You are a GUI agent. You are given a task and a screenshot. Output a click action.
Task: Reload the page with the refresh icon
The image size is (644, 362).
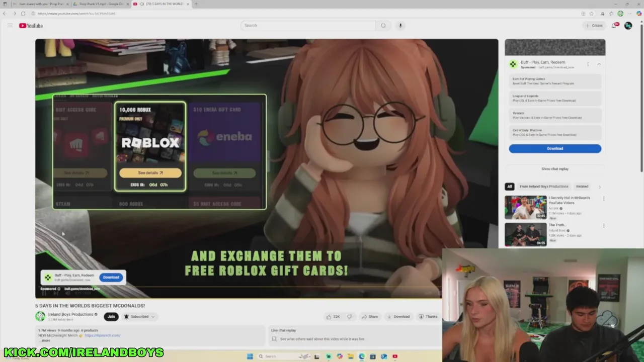pyautogui.click(x=23, y=14)
